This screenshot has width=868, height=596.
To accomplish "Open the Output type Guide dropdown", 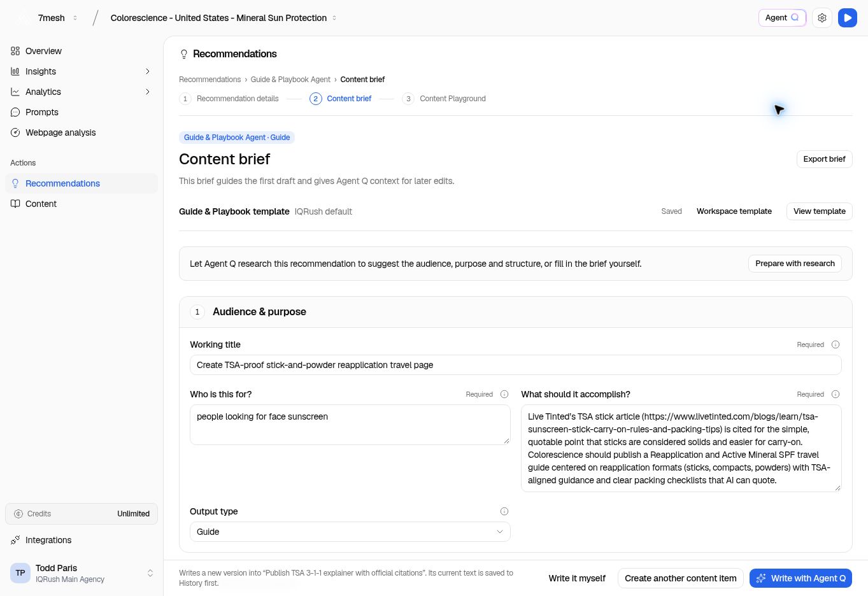I will click(350, 532).
